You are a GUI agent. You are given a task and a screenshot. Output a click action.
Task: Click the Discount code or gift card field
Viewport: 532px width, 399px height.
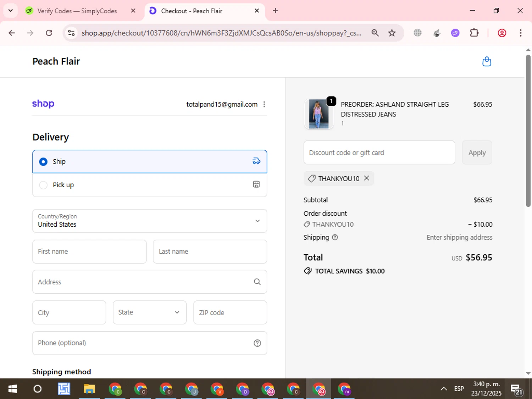[x=379, y=153]
